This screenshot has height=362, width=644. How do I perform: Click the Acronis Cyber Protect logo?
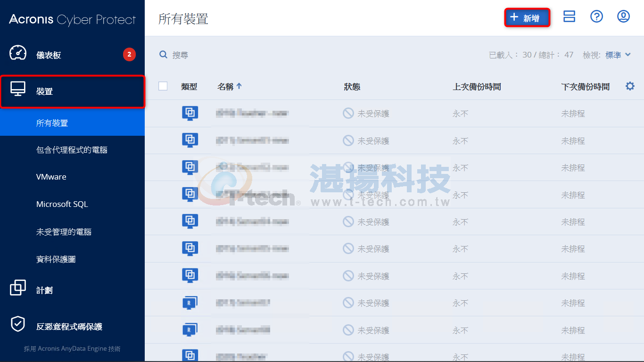(72, 20)
